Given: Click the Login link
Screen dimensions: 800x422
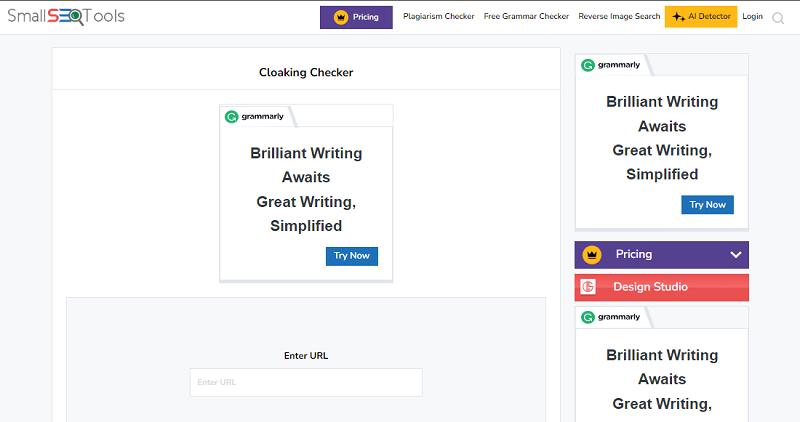Looking at the screenshot, I should point(752,17).
